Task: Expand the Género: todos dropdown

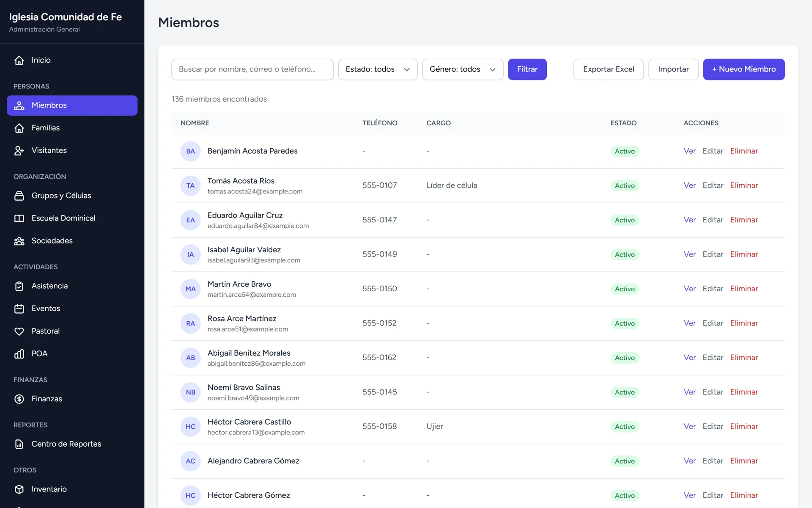Action: point(463,69)
